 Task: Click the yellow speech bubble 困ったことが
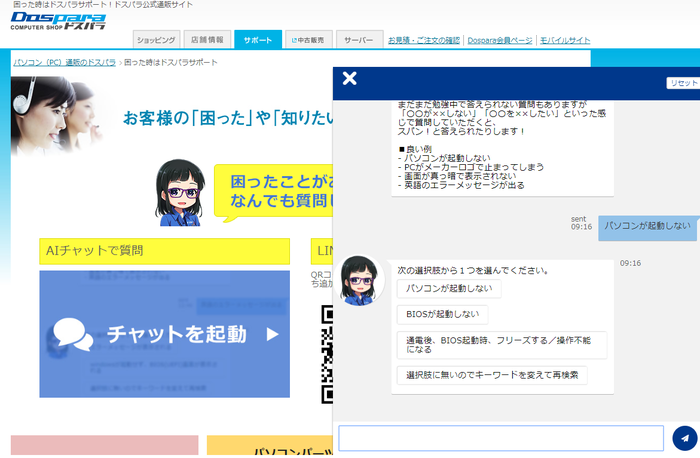pyautogui.click(x=274, y=191)
